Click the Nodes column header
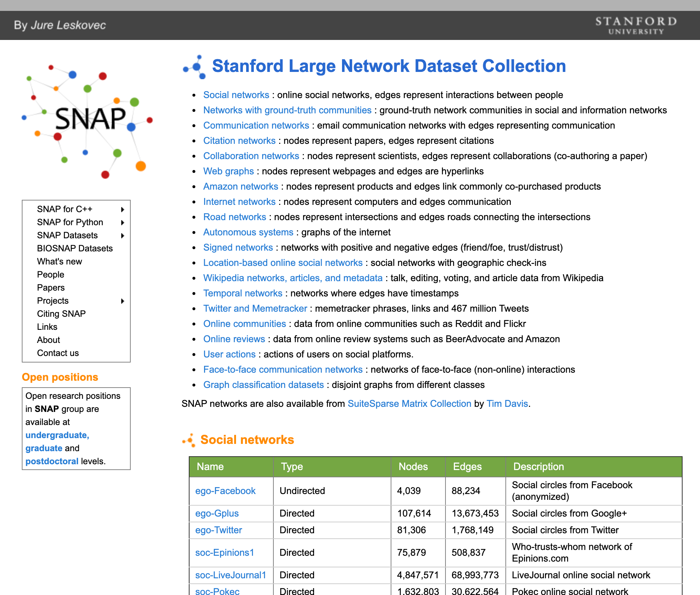This screenshot has height=595, width=700. pyautogui.click(x=413, y=467)
